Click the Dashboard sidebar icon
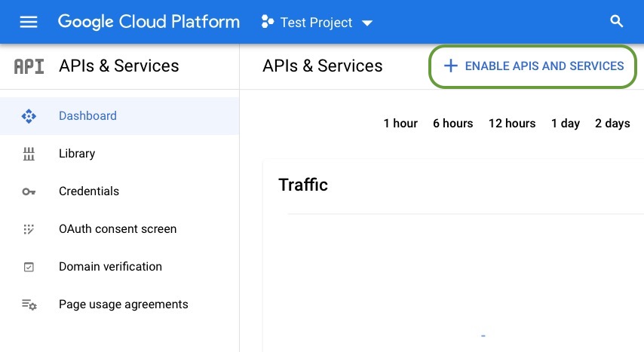The image size is (644, 352). pyautogui.click(x=29, y=116)
